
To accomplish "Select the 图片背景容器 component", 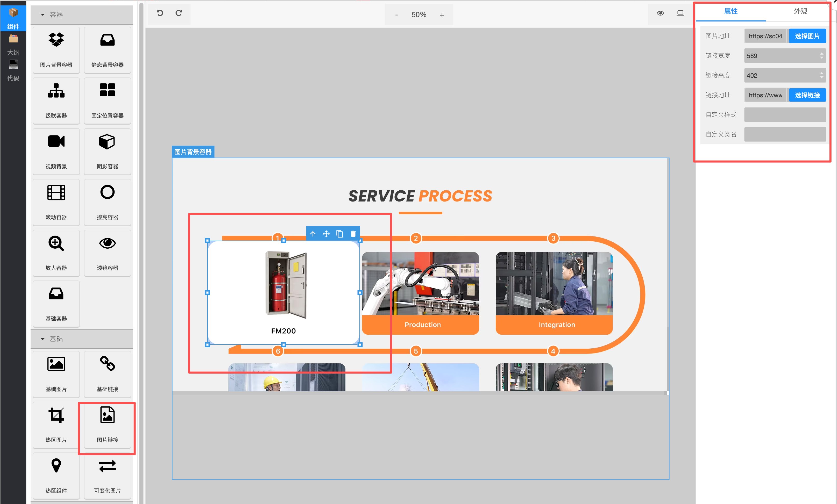I will tap(56, 50).
